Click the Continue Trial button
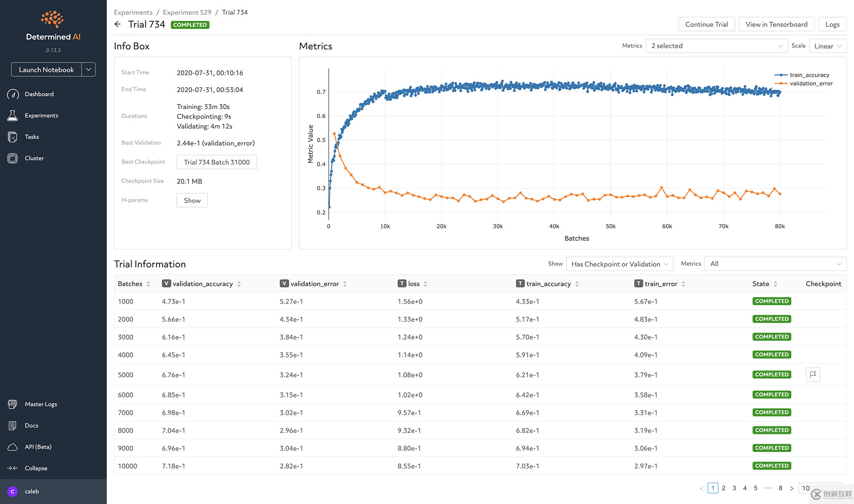This screenshot has width=854, height=504. pyautogui.click(x=706, y=24)
